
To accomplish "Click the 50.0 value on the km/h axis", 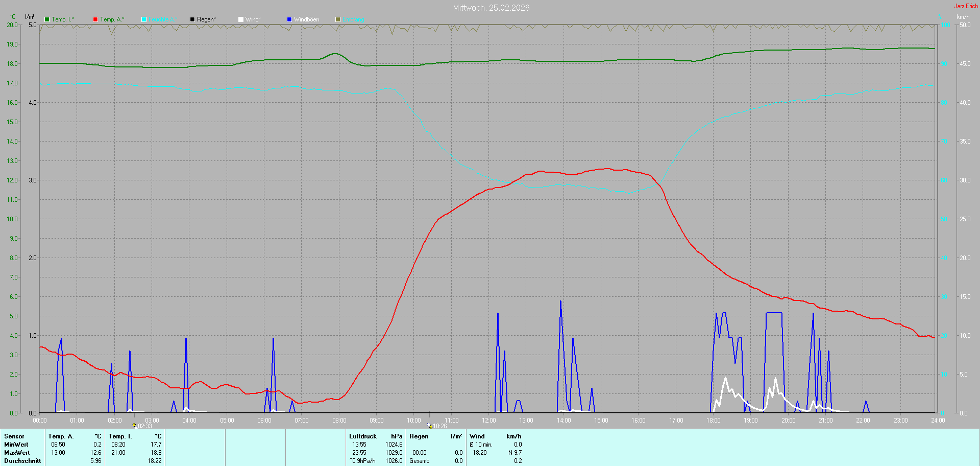I will tap(965, 25).
